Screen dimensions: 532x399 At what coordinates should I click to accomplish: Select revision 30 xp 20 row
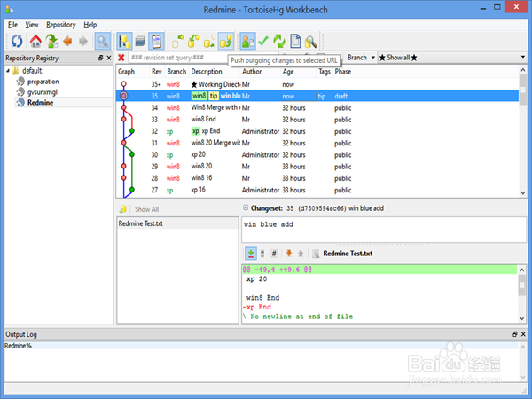pos(317,154)
